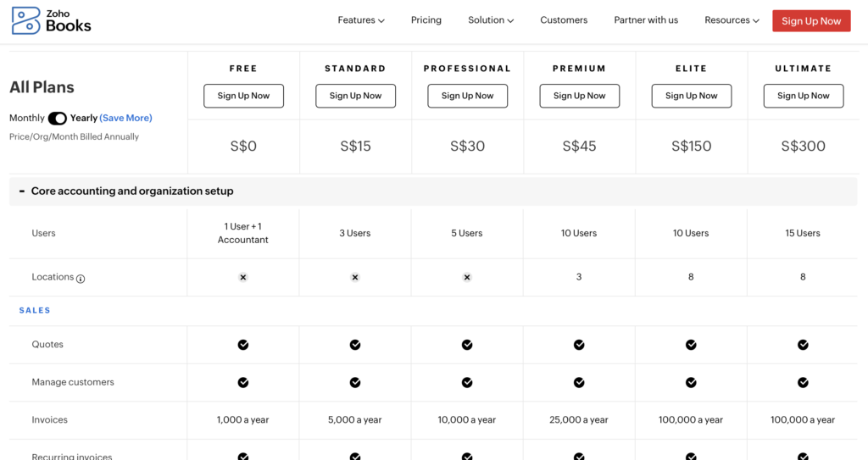This screenshot has width=868, height=460.
Task: Click the Free plan Locations cross icon
Action: (x=243, y=277)
